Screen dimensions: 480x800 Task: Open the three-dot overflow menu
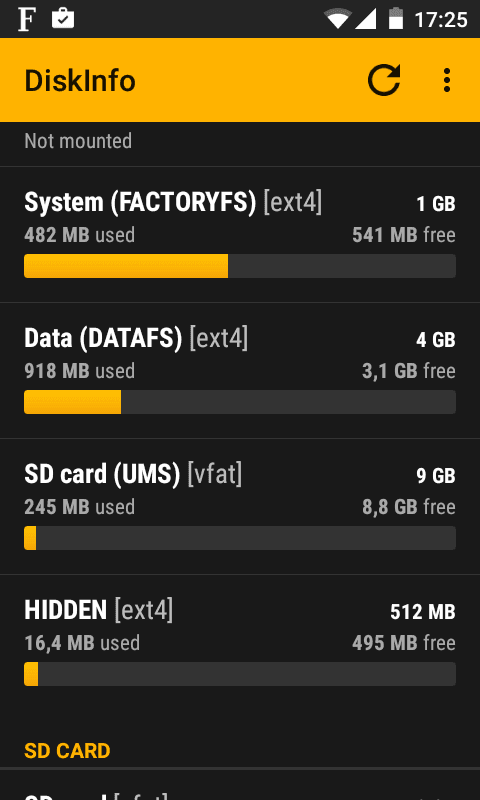click(447, 80)
